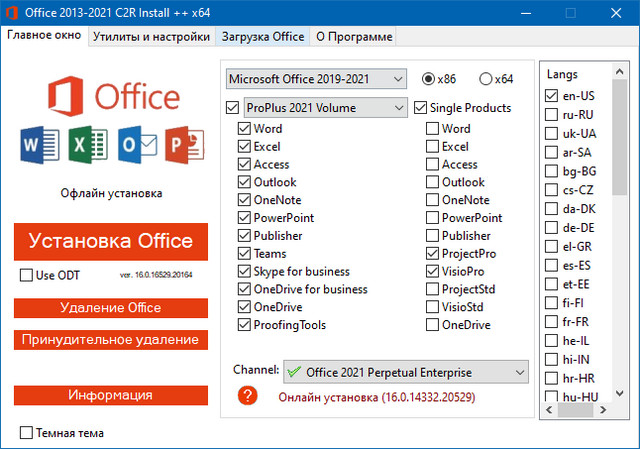Click the Langs list scrollbar

[x=620, y=240]
